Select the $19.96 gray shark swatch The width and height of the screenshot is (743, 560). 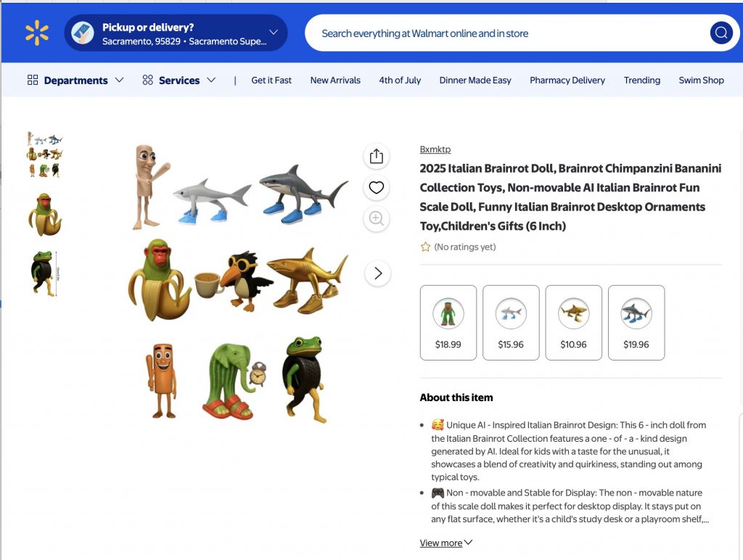(636, 322)
